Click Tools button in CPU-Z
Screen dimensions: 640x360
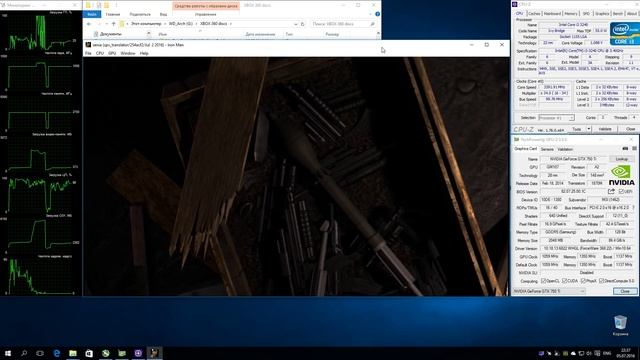point(577,129)
